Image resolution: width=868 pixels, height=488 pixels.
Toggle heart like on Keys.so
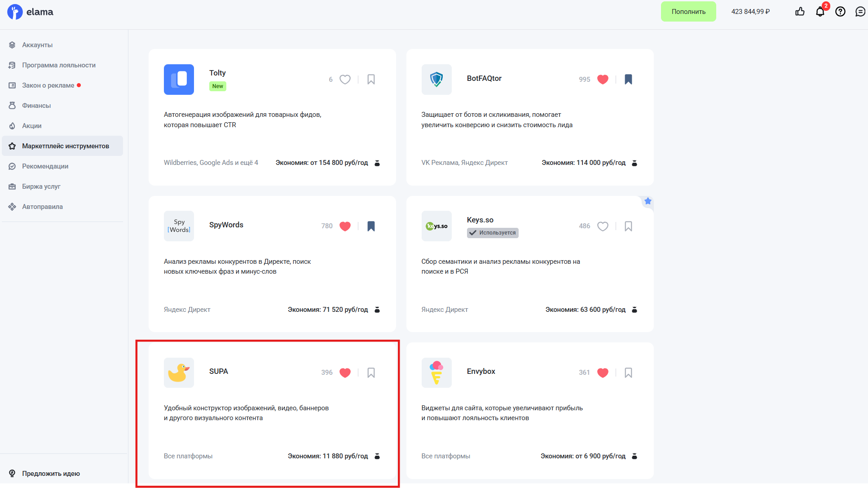click(603, 226)
